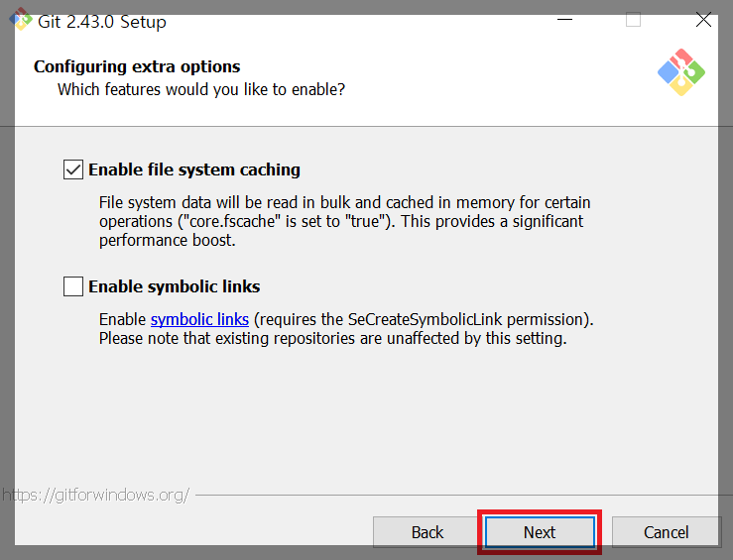The width and height of the screenshot is (733, 560).
Task: Tick the Enable symbolic links checkbox
Action: (x=73, y=286)
